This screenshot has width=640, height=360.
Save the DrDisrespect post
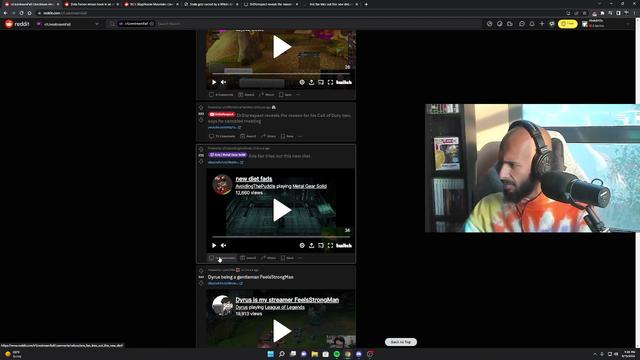[x=287, y=136]
